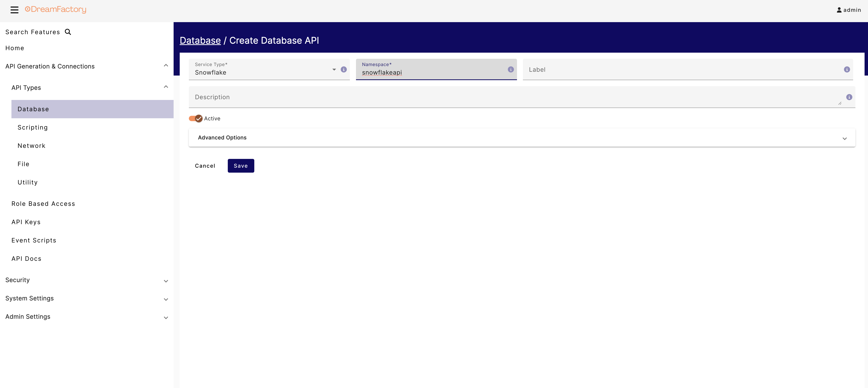This screenshot has height=388, width=868.
Task: Click the Search Features text
Action: pos(33,32)
